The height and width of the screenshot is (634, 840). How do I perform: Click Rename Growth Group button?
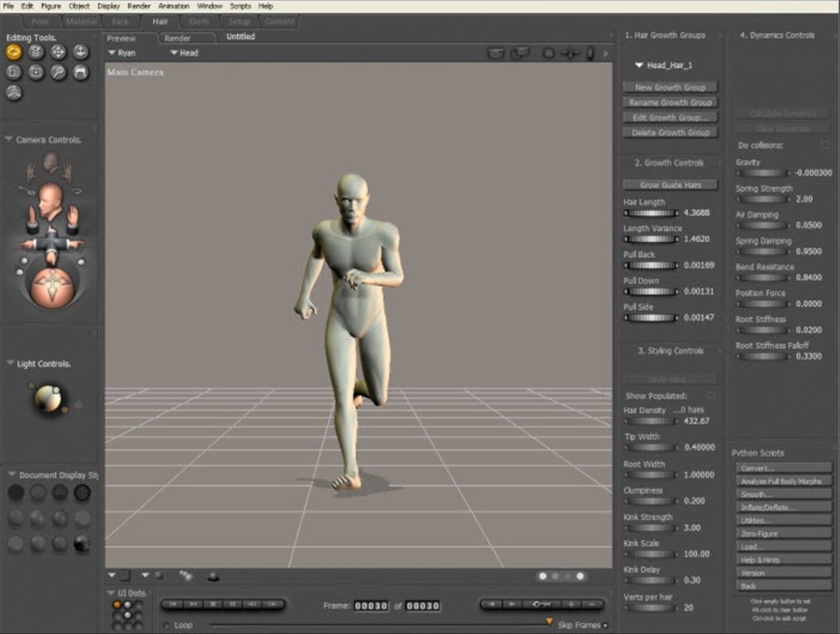click(x=670, y=102)
